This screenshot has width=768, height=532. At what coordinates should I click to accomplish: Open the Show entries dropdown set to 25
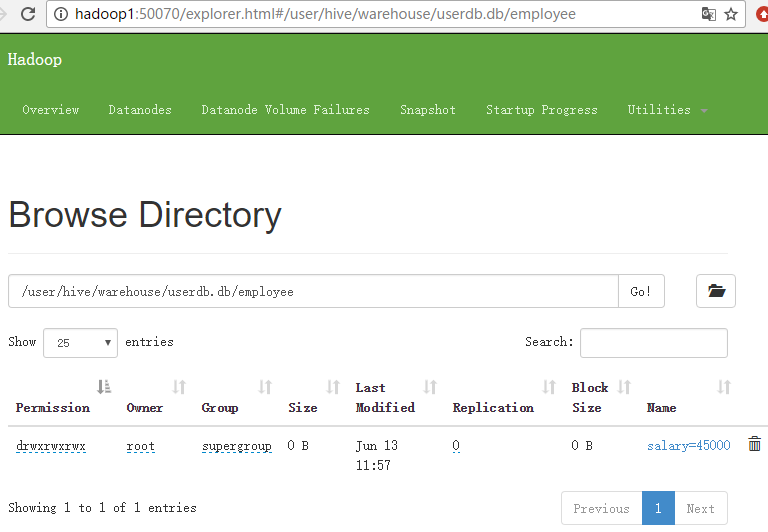(x=80, y=343)
